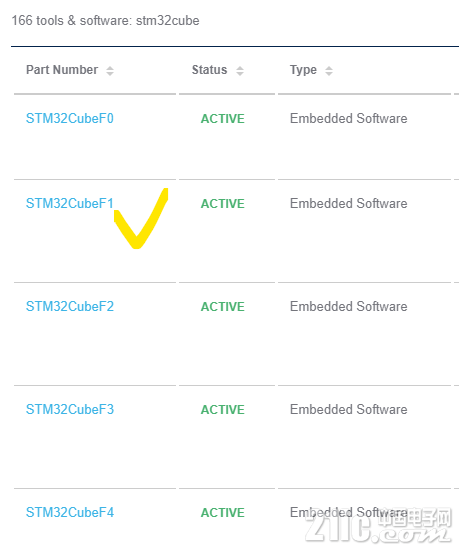Select ACTIVE status of STM32CubeF4
This screenshot has height=551, width=459.
point(222,513)
